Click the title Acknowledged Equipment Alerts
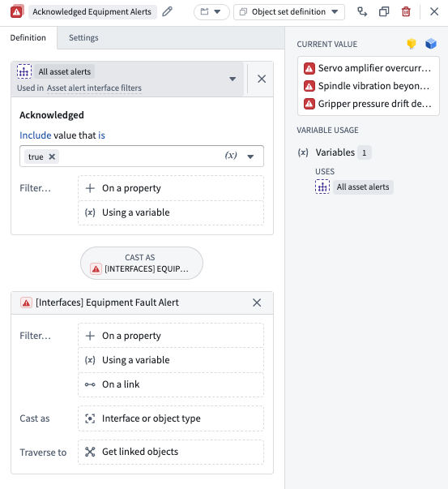This screenshot has width=448, height=489. point(92,12)
